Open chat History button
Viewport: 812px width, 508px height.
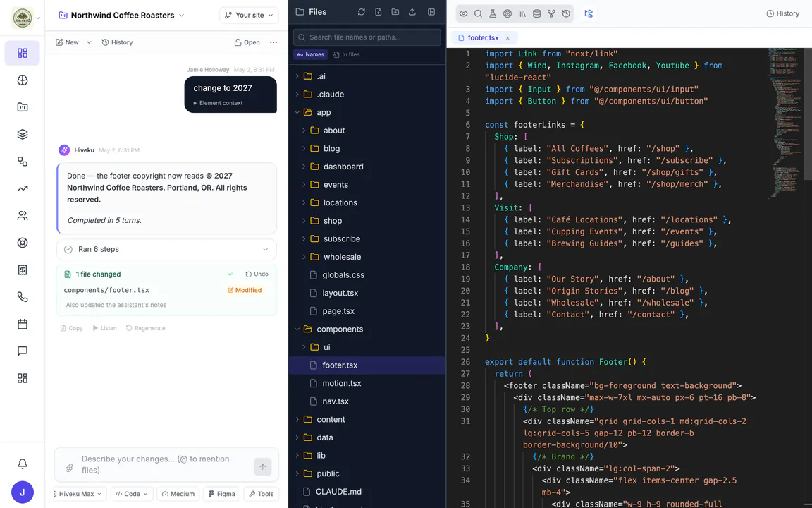click(x=117, y=42)
